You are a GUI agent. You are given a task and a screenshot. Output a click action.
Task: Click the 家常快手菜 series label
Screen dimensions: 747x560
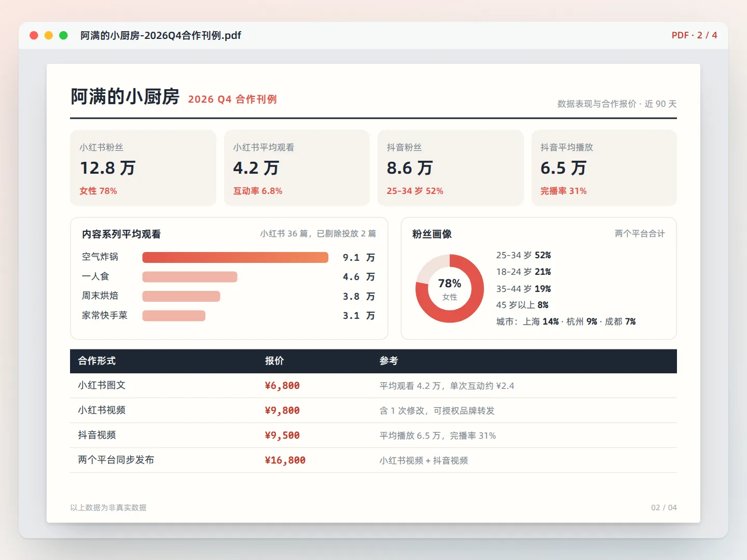(104, 315)
